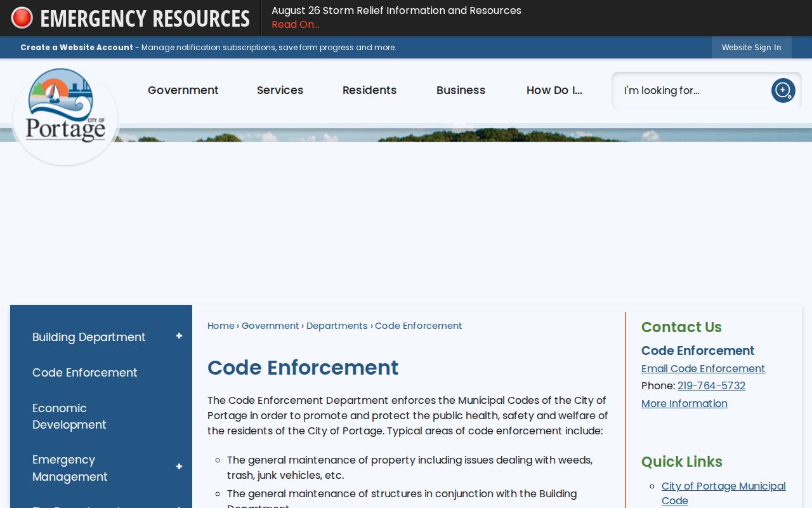Click the Code Enforcement page title
The image size is (812, 508).
(303, 368)
